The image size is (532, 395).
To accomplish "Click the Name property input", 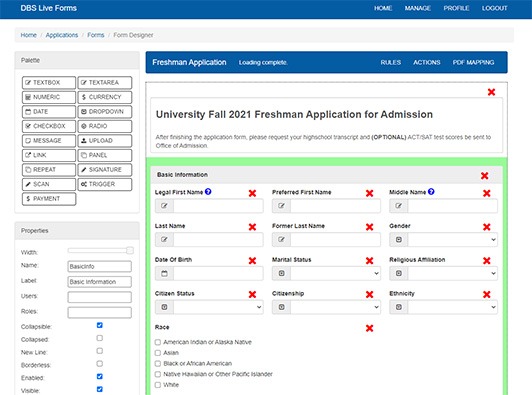I will (x=99, y=266).
